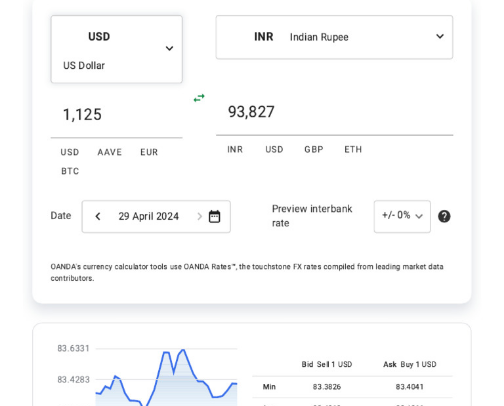The height and width of the screenshot is (406, 504).
Task: Select EUR as source quick currency
Action: pyautogui.click(x=149, y=152)
